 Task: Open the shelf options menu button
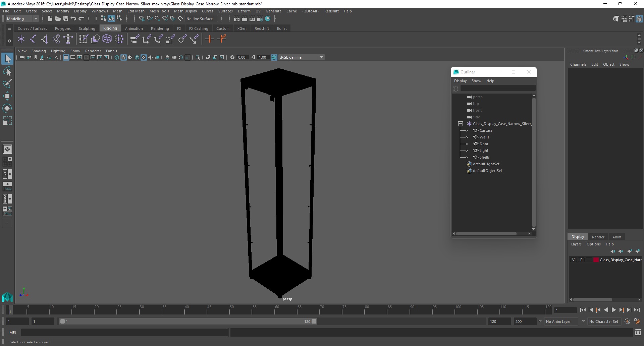point(9,41)
